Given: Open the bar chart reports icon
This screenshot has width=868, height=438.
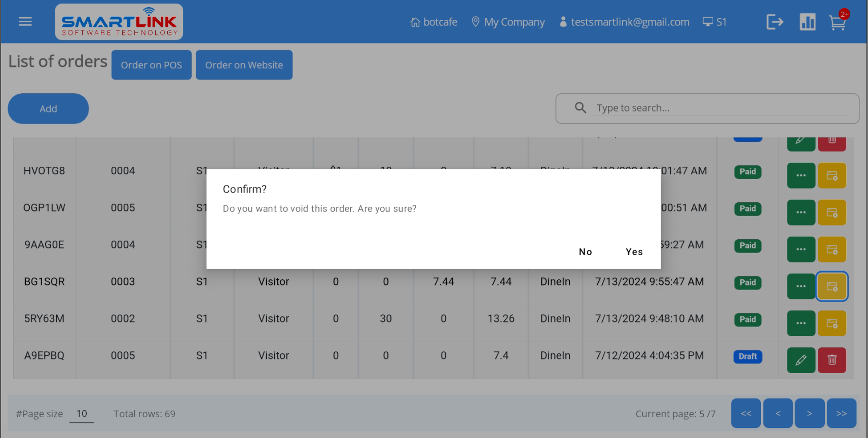Looking at the screenshot, I should (807, 22).
